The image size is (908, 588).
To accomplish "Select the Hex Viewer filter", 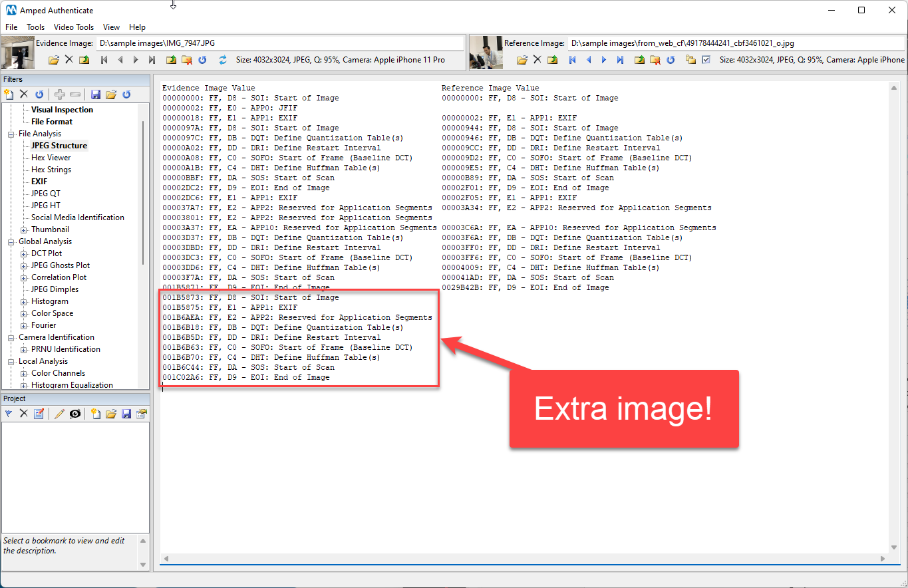I will 51,158.
